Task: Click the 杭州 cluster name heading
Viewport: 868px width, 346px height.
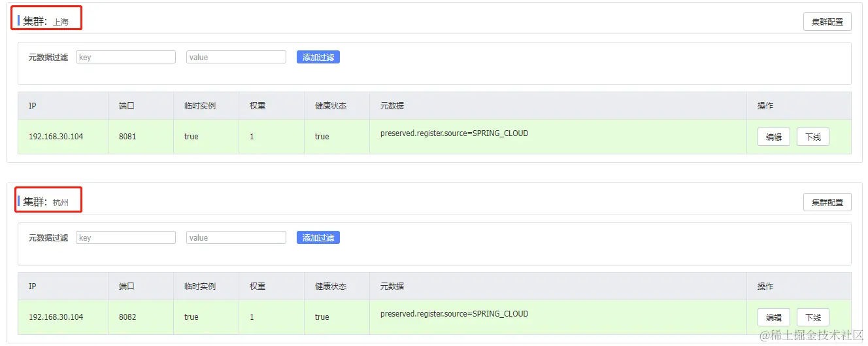Action: [46, 202]
